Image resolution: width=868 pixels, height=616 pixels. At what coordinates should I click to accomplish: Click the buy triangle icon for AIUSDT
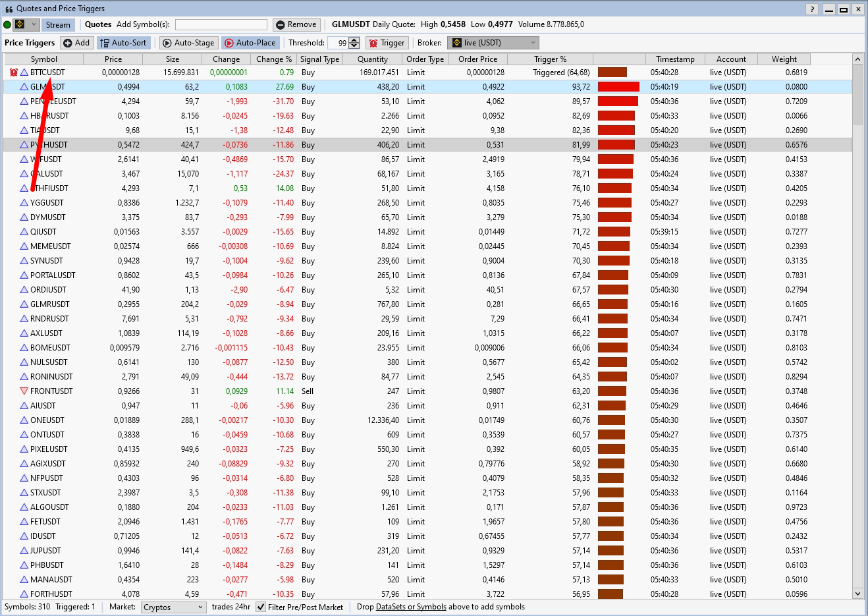pyautogui.click(x=24, y=406)
